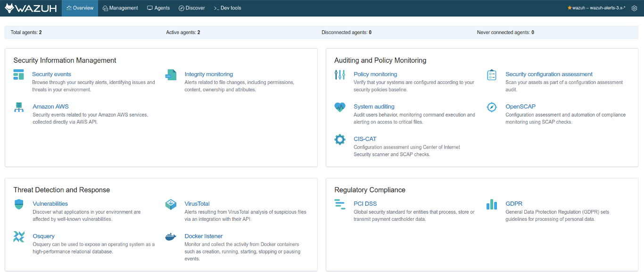The image size is (644, 276).
Task: Click the Total agents: 2 count
Action: tap(26, 33)
